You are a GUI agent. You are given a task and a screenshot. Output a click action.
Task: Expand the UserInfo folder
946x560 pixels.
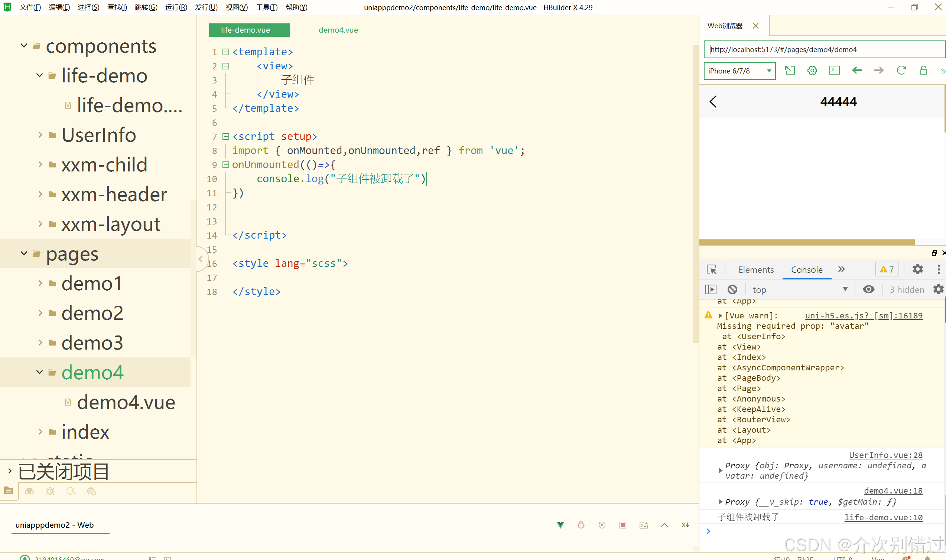click(40, 135)
